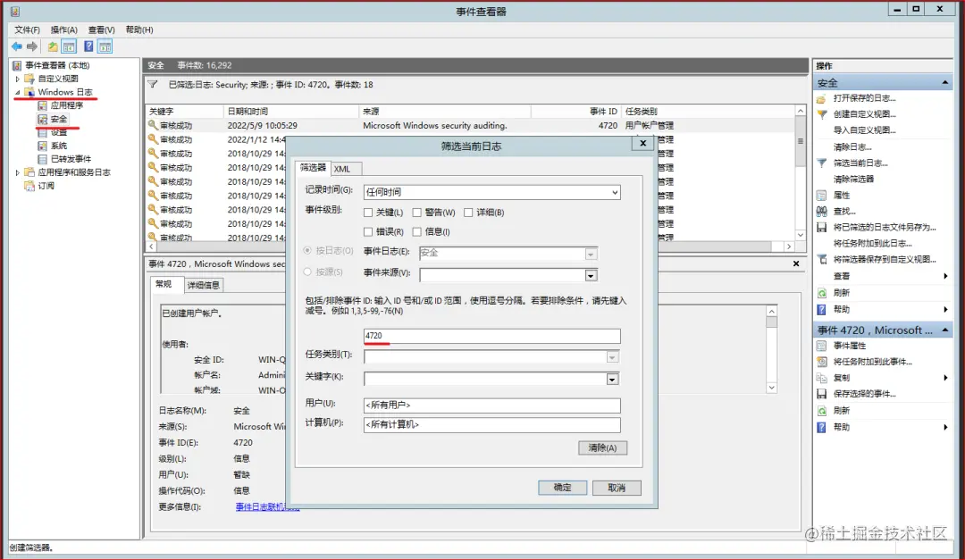
Task: Open the 查看(V) menu
Action: 102,29
